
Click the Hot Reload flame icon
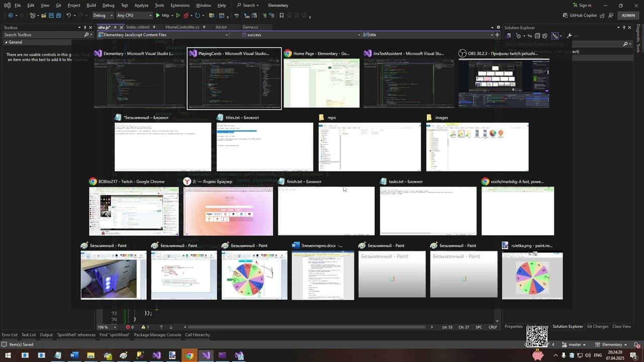coord(187,16)
